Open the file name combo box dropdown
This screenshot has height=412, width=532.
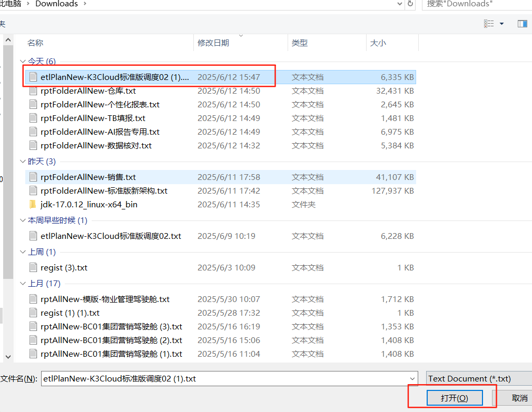point(412,378)
